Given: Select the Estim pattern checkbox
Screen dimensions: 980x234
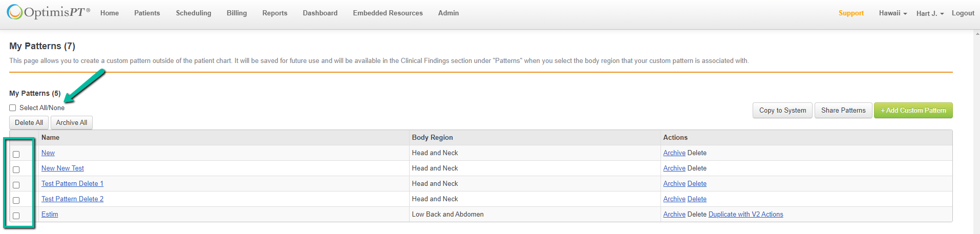Looking at the screenshot, I should pyautogui.click(x=16, y=216).
